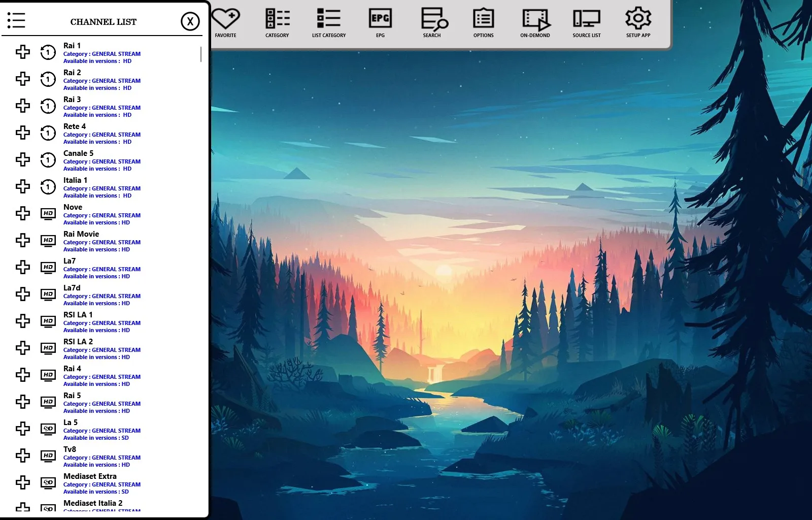Image resolution: width=812 pixels, height=520 pixels.
Task: Add Rete 4 to favorites with plus icon
Action: [x=23, y=133]
